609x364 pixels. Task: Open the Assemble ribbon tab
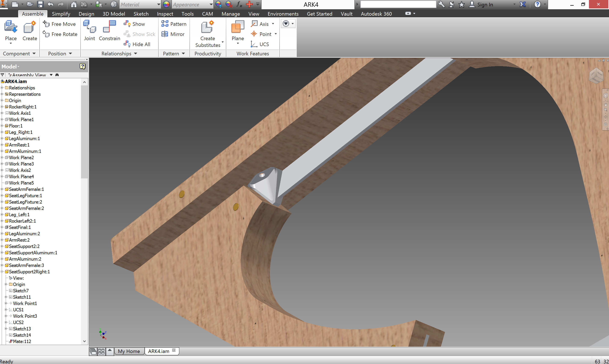pos(32,14)
